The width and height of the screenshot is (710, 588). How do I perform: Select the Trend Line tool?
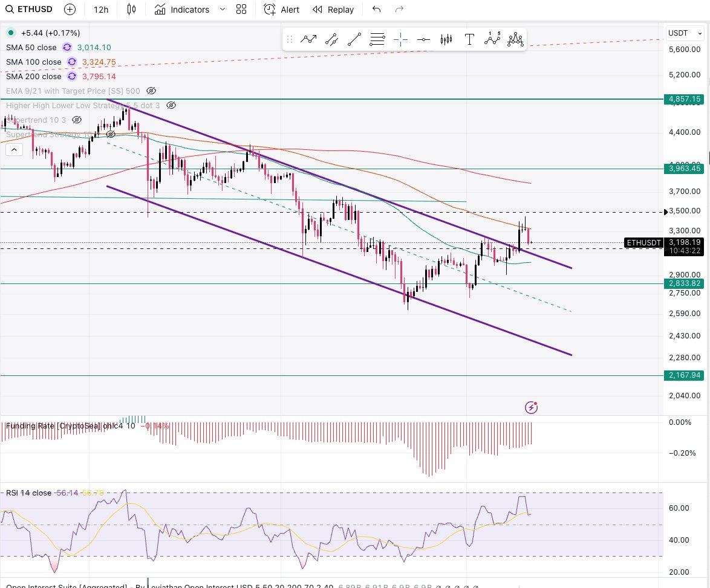point(354,39)
